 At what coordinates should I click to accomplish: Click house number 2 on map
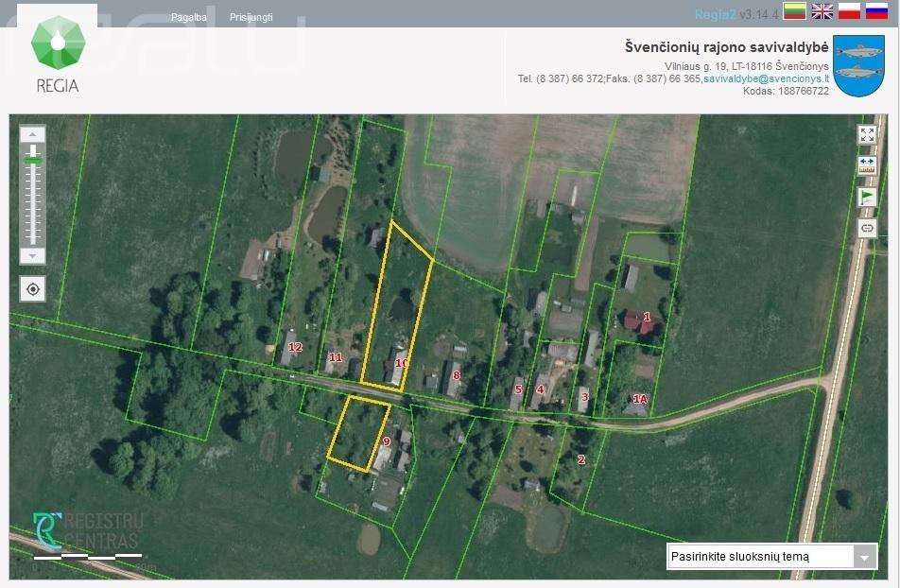click(x=580, y=459)
